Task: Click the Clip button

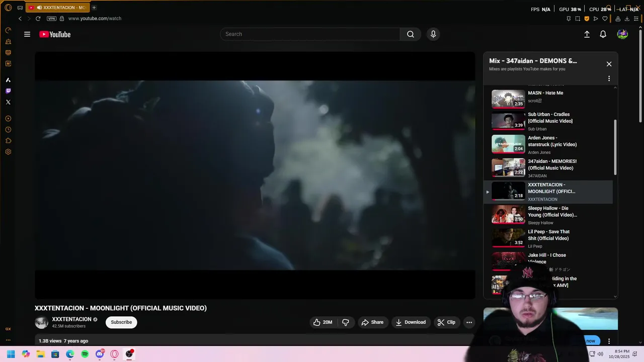Action: click(x=446, y=322)
